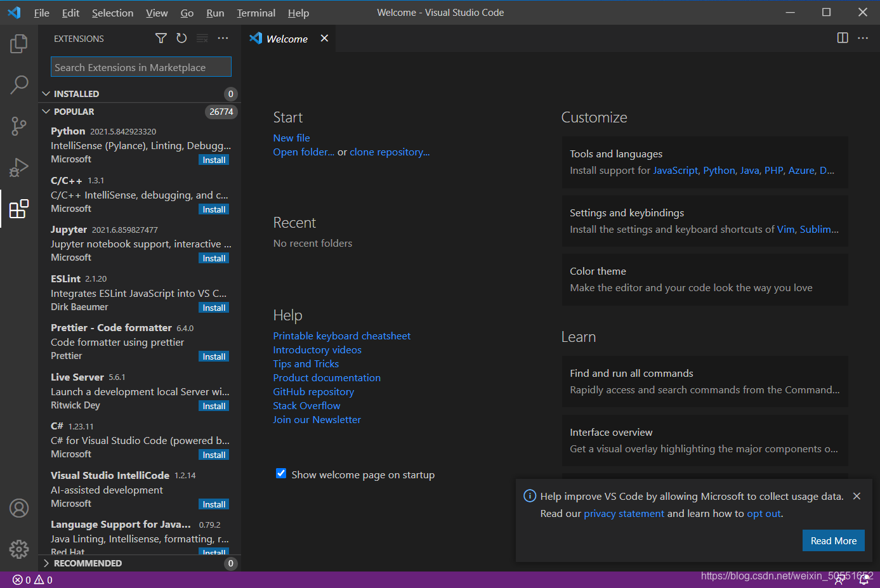Open Stack Overflow link
Image resolution: width=880 pixels, height=588 pixels.
306,405
